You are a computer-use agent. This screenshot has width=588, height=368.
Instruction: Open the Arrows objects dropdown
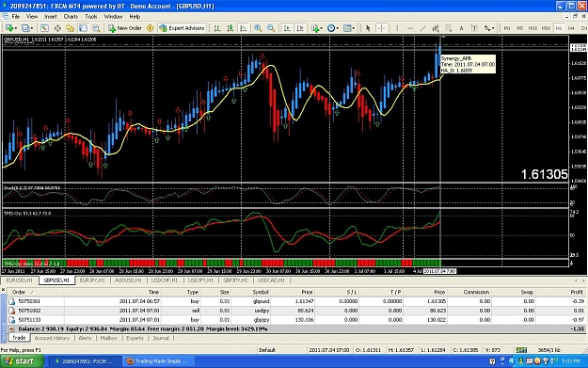click(x=489, y=28)
